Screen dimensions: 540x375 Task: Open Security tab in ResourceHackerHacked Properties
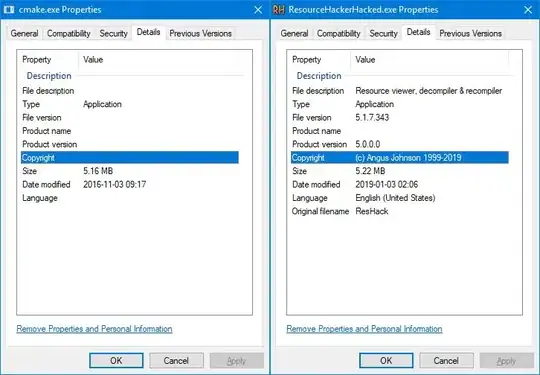point(383,33)
